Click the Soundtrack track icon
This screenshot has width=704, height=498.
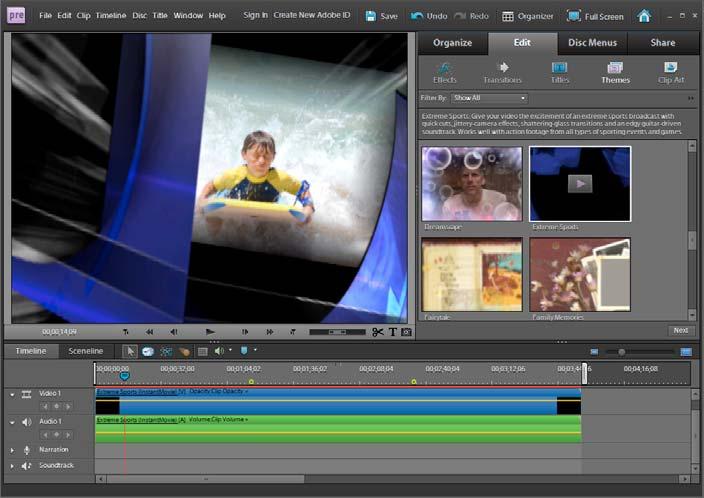click(27, 466)
